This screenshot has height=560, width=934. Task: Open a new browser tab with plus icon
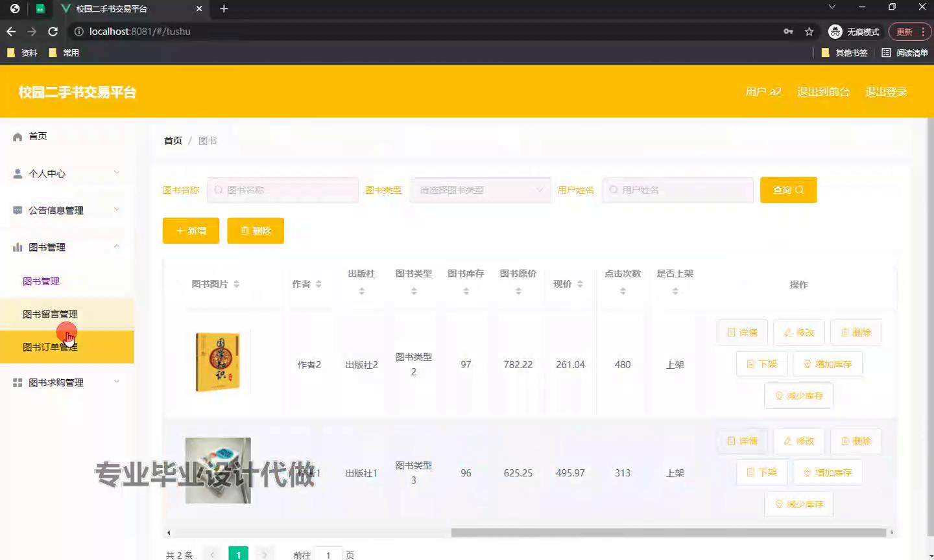(x=224, y=9)
